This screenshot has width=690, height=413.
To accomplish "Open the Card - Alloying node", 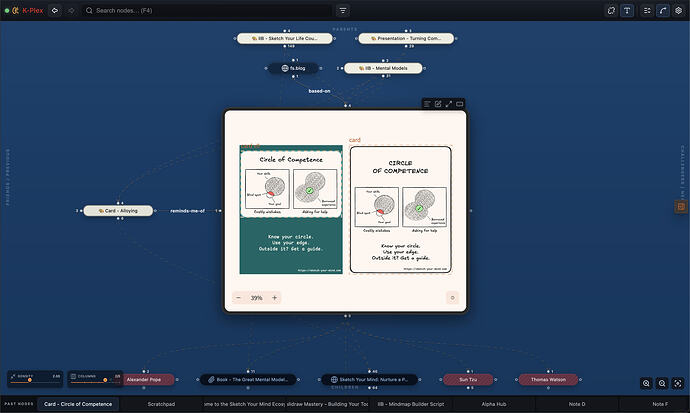I will click(x=118, y=211).
